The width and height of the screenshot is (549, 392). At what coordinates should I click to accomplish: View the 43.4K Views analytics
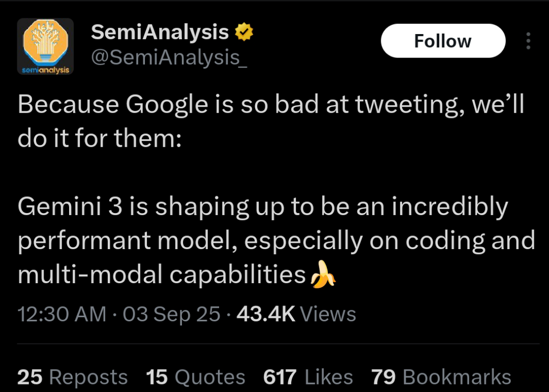(x=296, y=314)
